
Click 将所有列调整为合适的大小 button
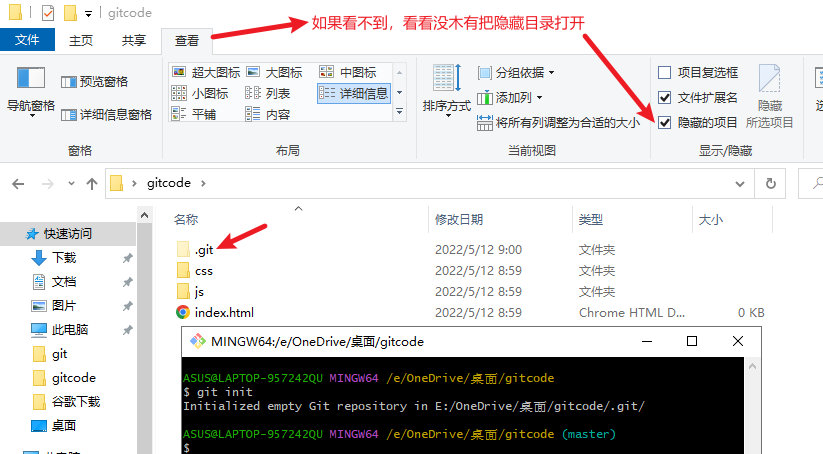pyautogui.click(x=558, y=123)
